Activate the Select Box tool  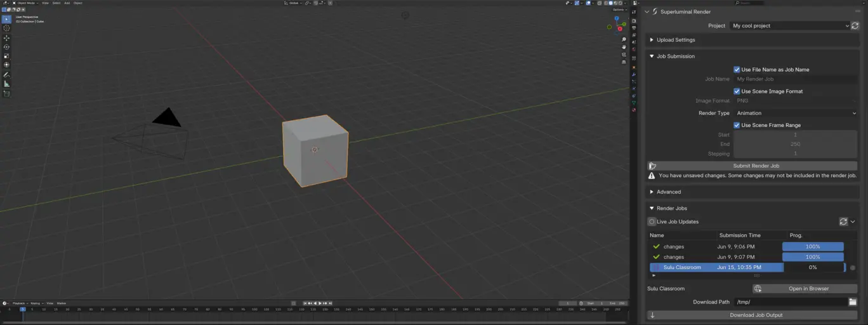(7, 19)
